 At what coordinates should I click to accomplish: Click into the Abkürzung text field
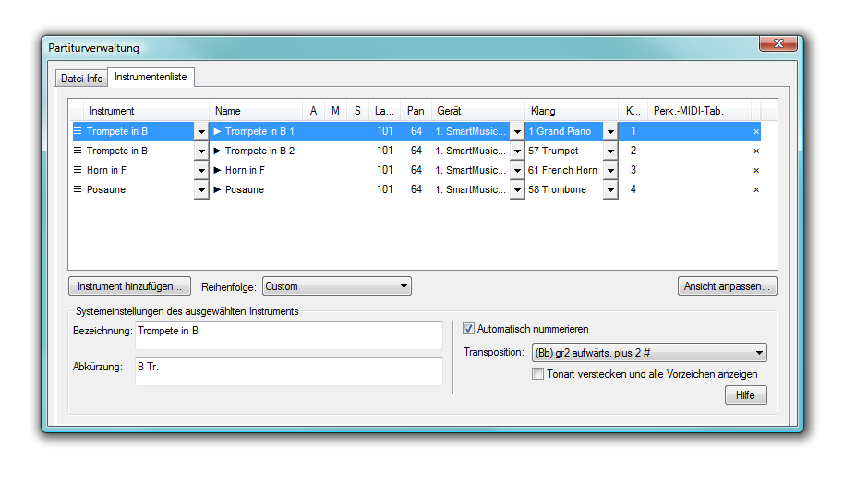tap(288, 371)
